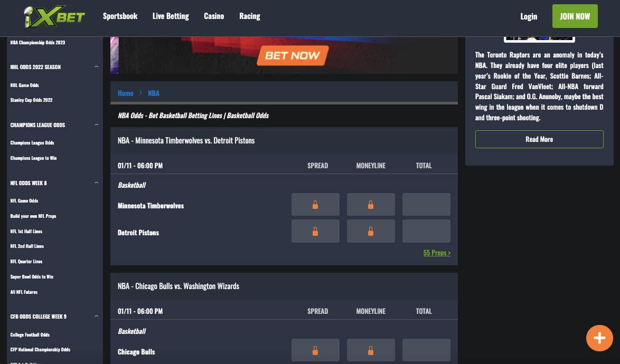Click Detroit Pistons moneyline lock icon
Viewport: 620px width, 364px height.
point(371,232)
